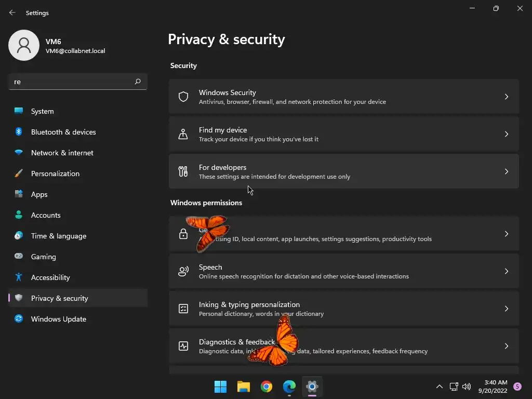
Task: Open the For developers chevron arrow
Action: pos(507,171)
